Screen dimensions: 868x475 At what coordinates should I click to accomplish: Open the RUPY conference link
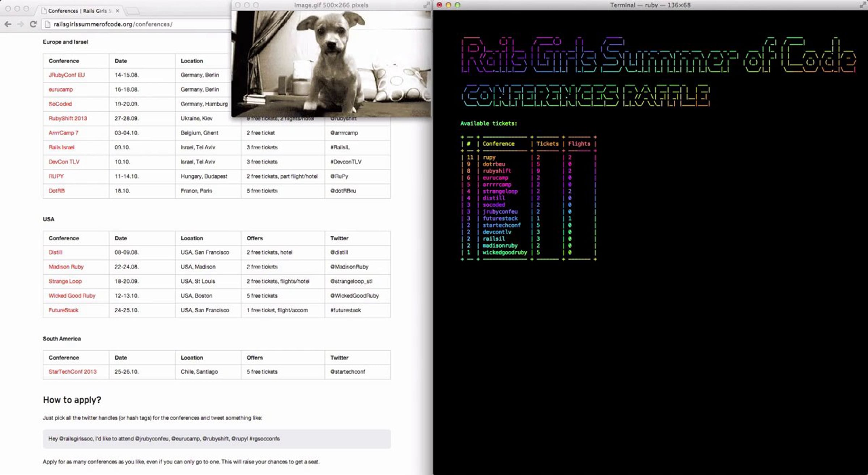click(56, 176)
